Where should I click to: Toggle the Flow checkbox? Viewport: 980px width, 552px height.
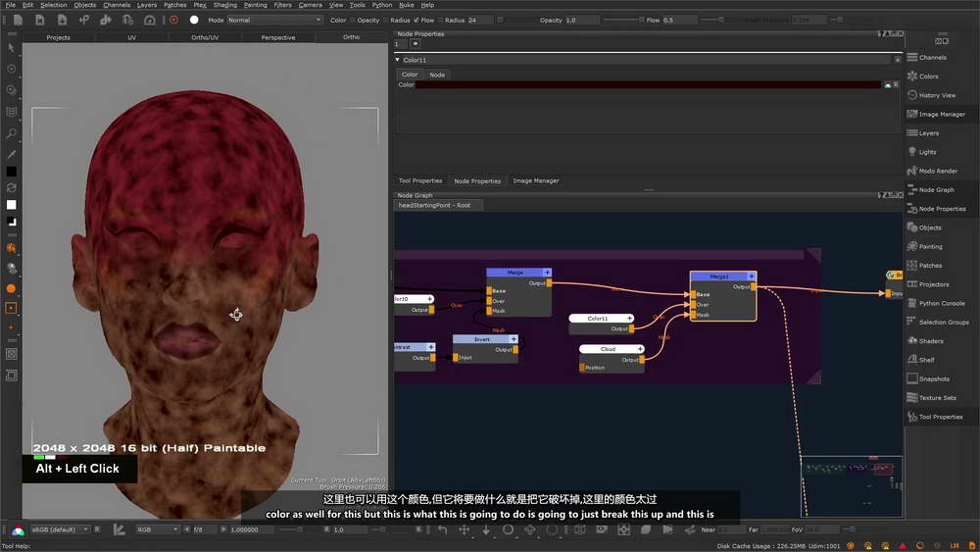coord(441,20)
